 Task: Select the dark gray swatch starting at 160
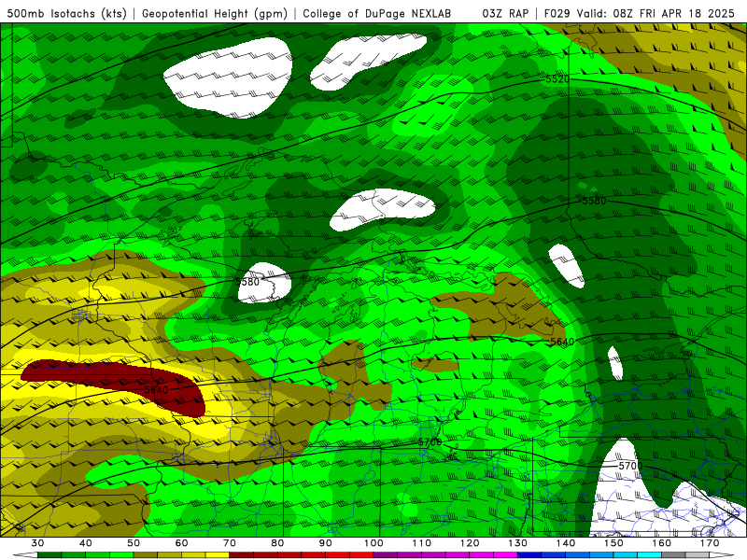click(x=673, y=555)
